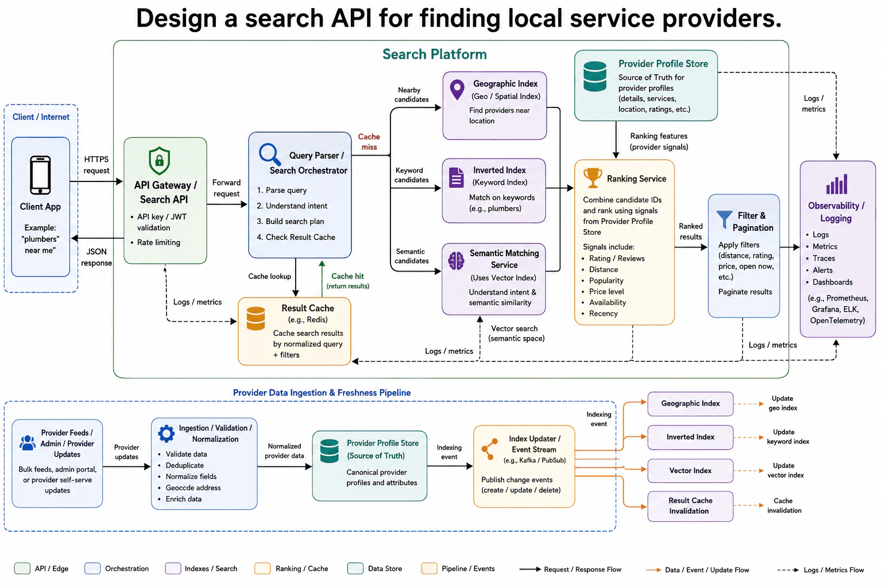The image size is (882, 588).
Task: Select the Geographic Index box in the pipeline
Action: 690,404
